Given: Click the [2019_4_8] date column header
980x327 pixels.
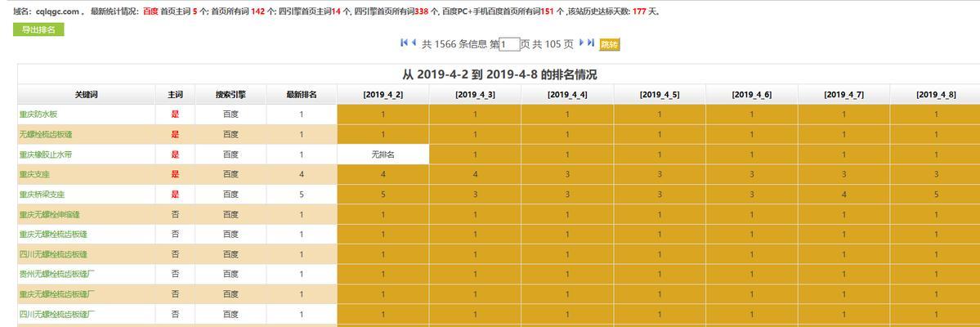Looking at the screenshot, I should [x=936, y=94].
